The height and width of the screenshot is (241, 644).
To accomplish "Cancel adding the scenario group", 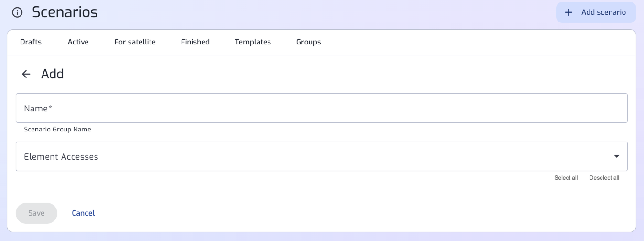I will point(83,213).
